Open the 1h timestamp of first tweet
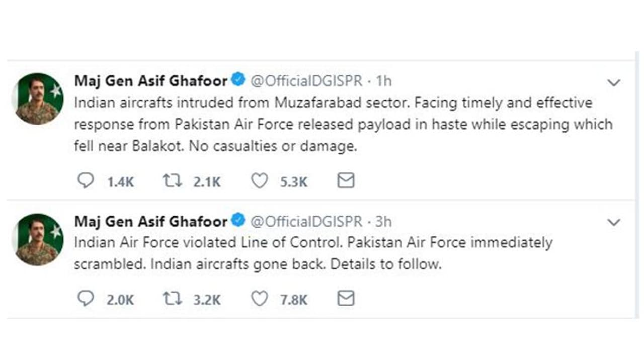The height and width of the screenshot is (362, 644). (384, 80)
